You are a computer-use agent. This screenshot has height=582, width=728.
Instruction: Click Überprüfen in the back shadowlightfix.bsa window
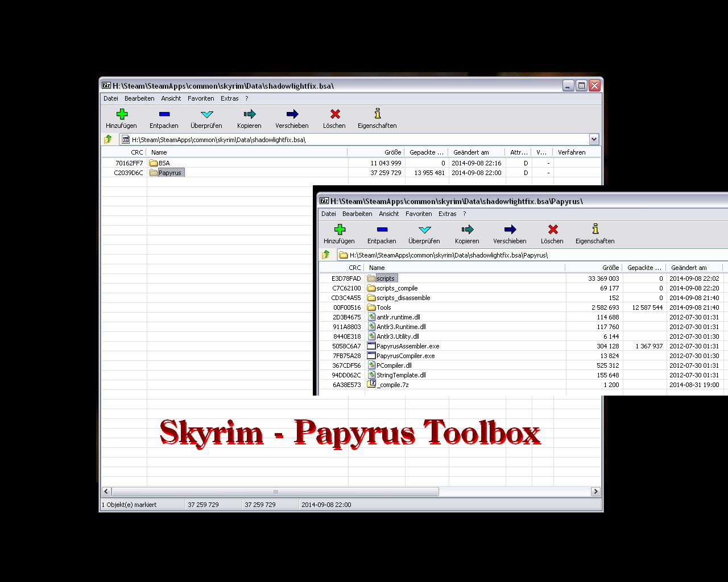(x=206, y=119)
